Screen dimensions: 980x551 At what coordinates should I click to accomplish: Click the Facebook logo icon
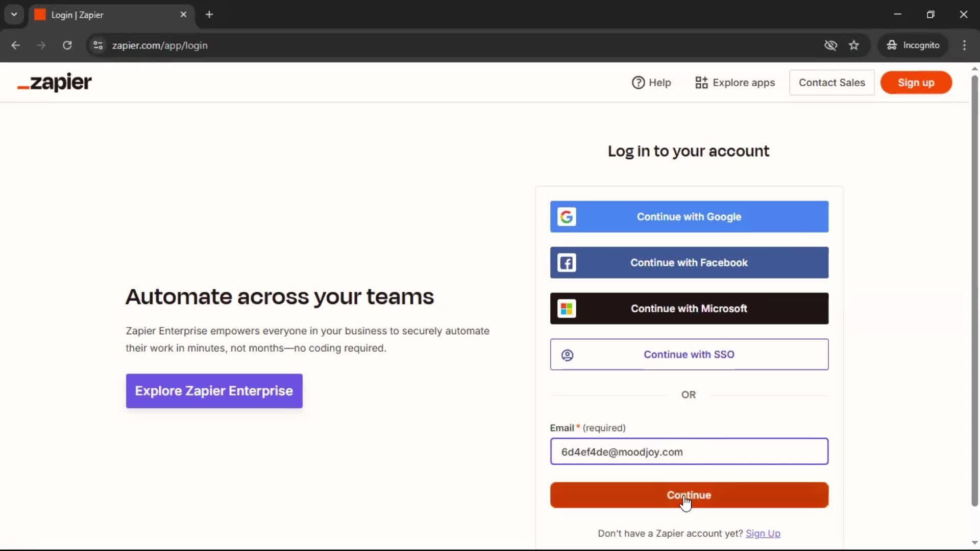(567, 263)
